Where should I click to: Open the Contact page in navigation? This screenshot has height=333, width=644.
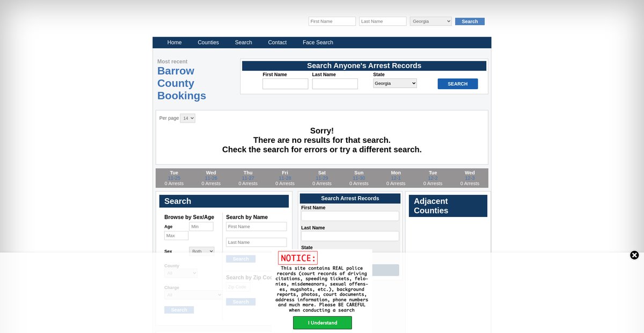coord(277,42)
